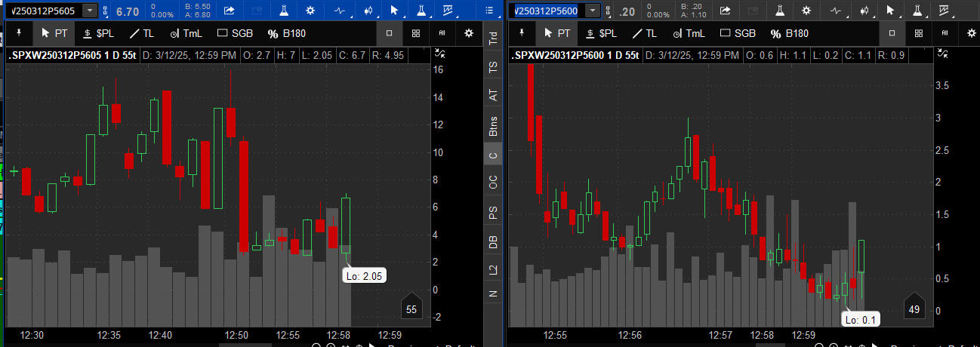
Task: Open the TS sidebar tab
Action: tap(493, 66)
